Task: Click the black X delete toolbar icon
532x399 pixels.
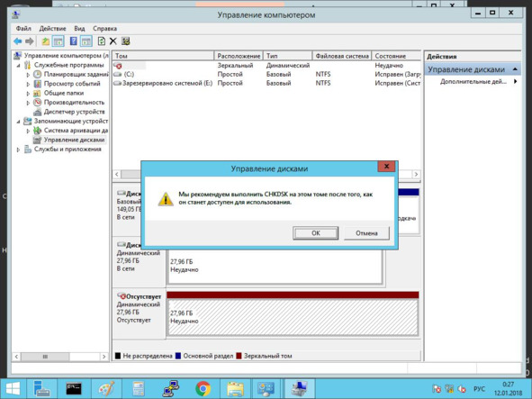Action: tap(113, 41)
